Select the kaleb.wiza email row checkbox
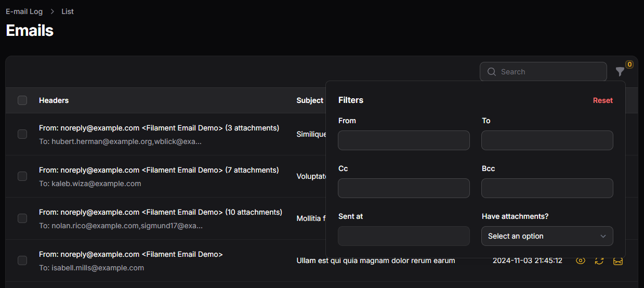 22,176
